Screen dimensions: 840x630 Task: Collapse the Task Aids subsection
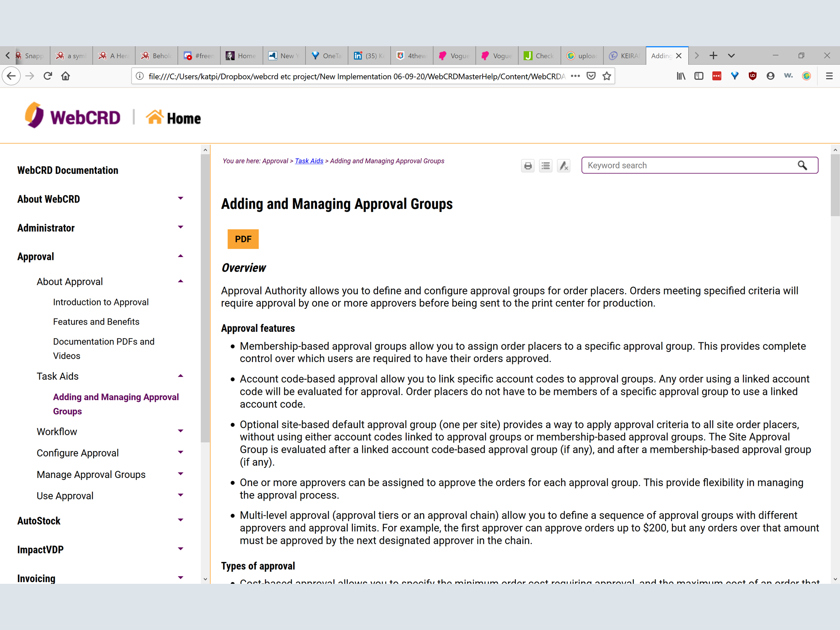(181, 376)
